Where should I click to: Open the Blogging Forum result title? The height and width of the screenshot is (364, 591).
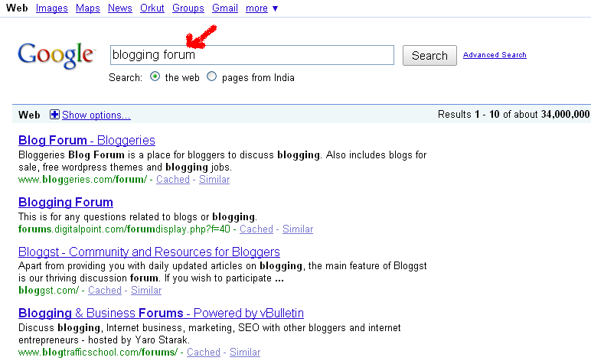point(66,203)
